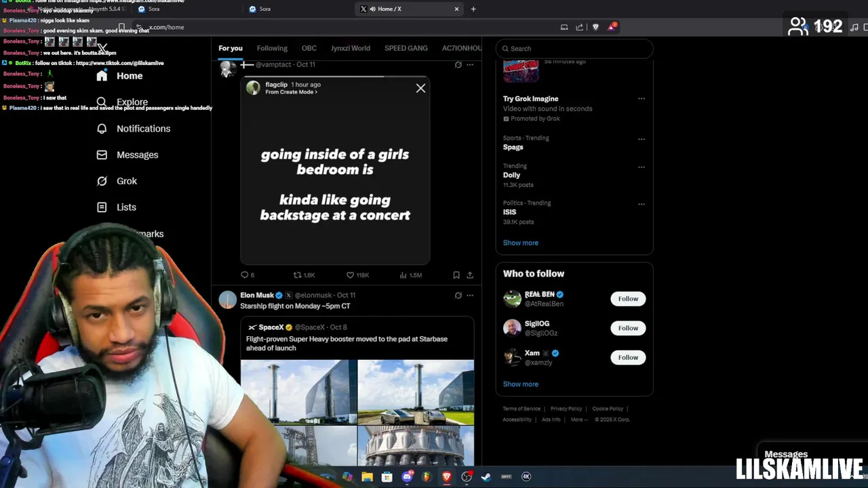Open Steam from the taskbar

(x=486, y=477)
